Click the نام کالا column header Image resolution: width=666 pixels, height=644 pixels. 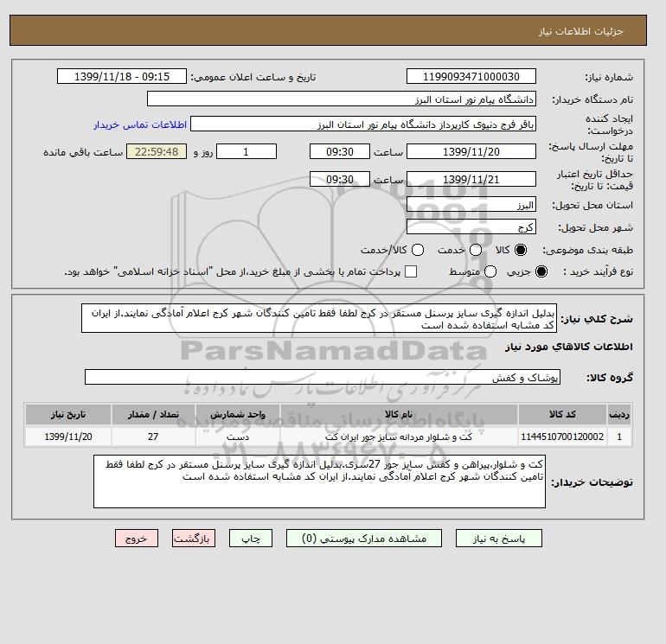[399, 414]
